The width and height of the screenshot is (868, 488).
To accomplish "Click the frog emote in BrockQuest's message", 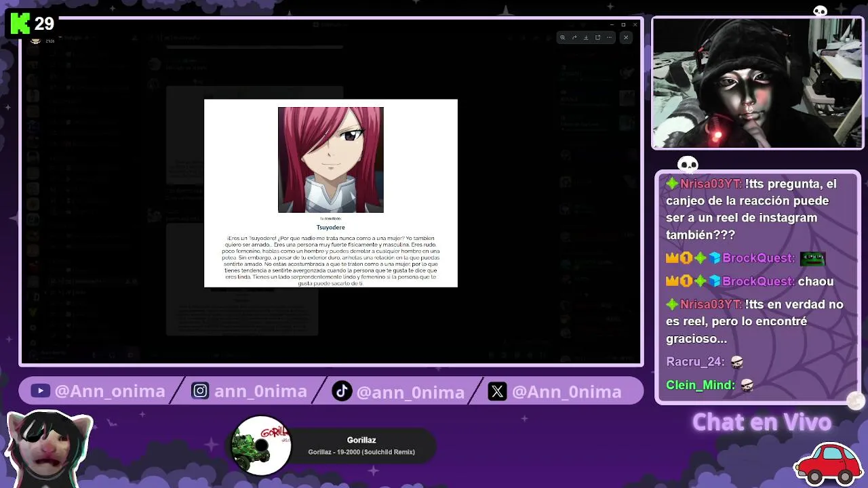I will click(812, 258).
